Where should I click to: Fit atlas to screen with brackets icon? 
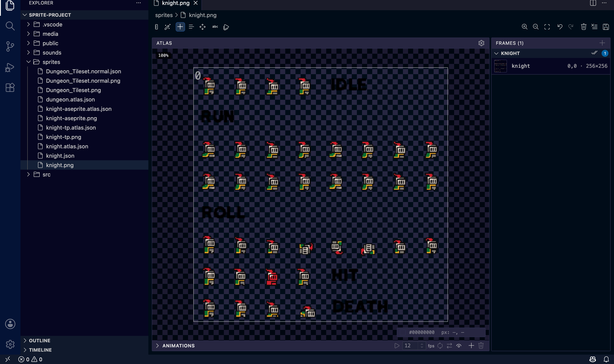[547, 27]
